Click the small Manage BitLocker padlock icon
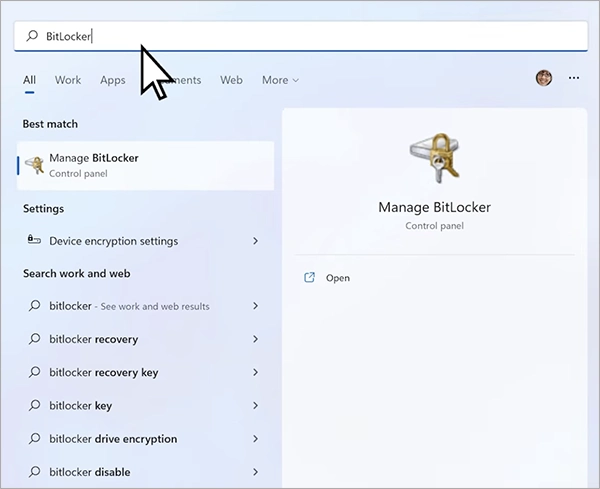 tap(35, 165)
